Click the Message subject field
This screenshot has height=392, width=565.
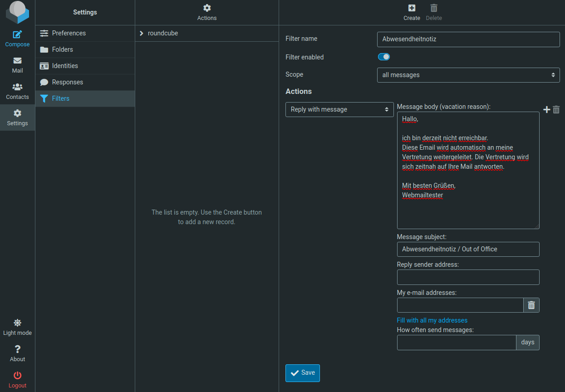click(467, 249)
